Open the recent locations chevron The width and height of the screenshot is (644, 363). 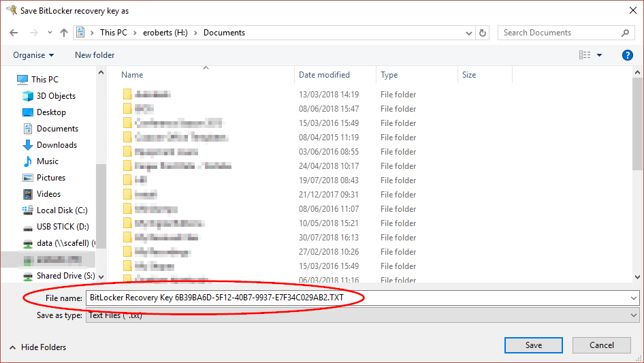pyautogui.click(x=50, y=33)
